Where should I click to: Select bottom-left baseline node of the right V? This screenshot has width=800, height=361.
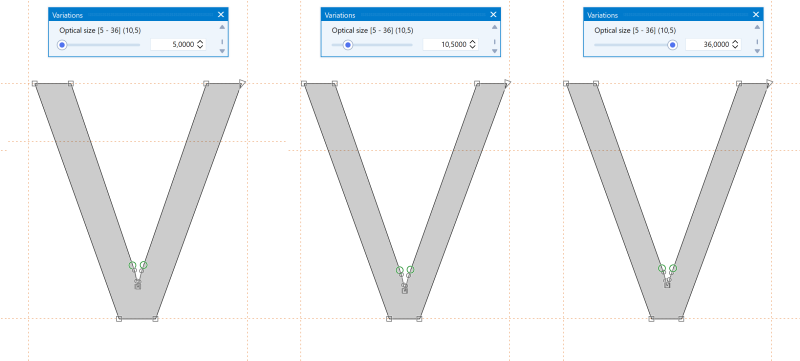point(651,319)
